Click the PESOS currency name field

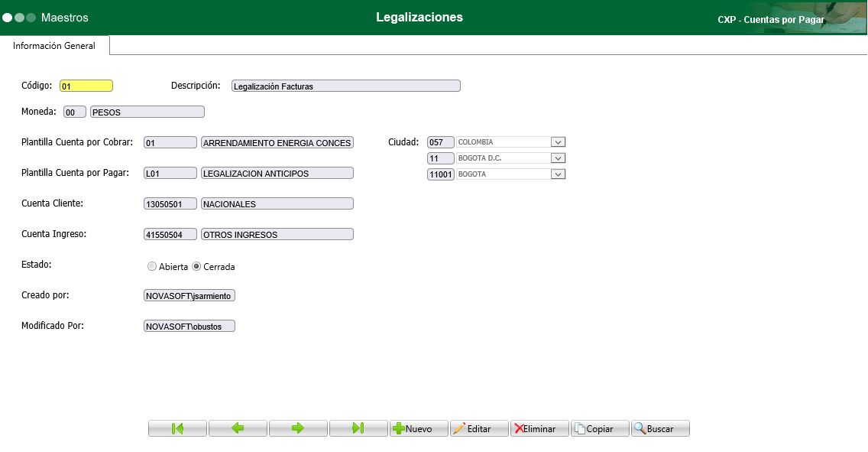147,112
